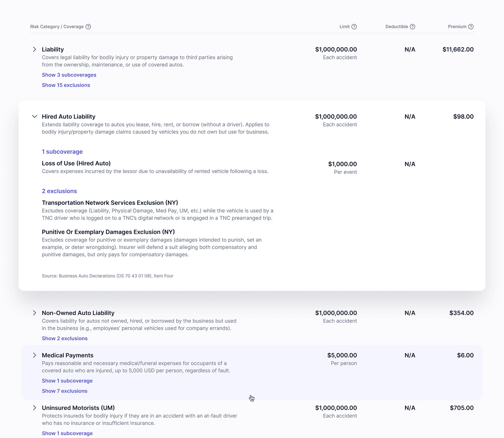Show 1 subcoverage under Medical Payments
Viewport: 504px width, 438px height.
coord(67,381)
